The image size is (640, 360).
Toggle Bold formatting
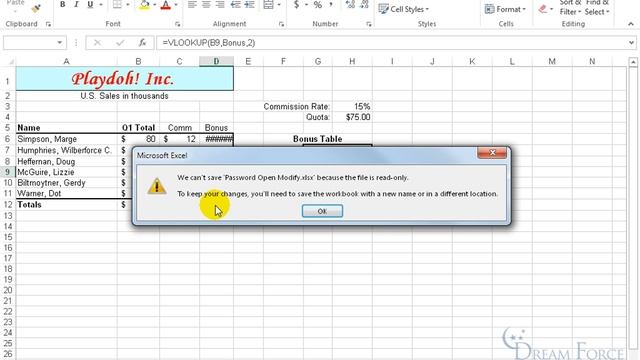(x=62, y=4)
